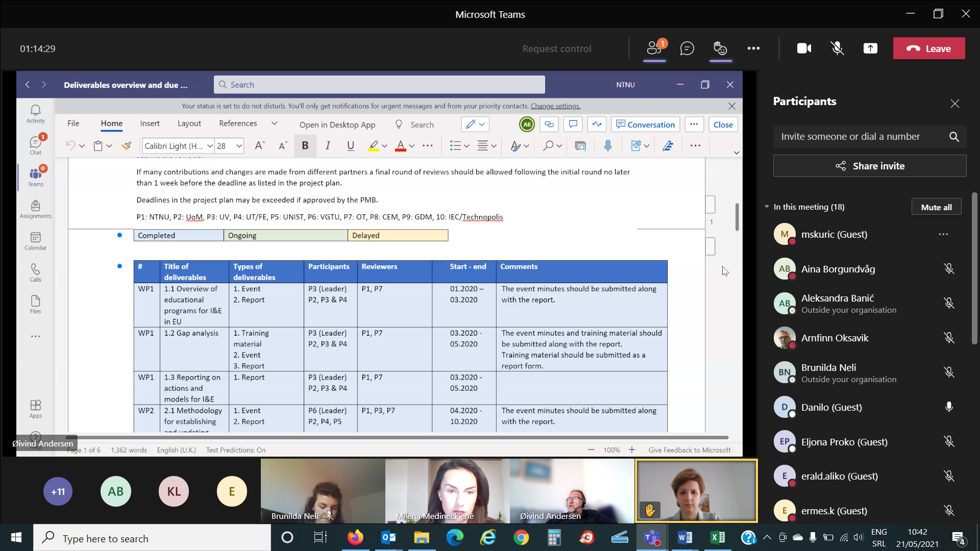Click the comments icon in Word header
The image size is (980, 551).
tap(573, 124)
